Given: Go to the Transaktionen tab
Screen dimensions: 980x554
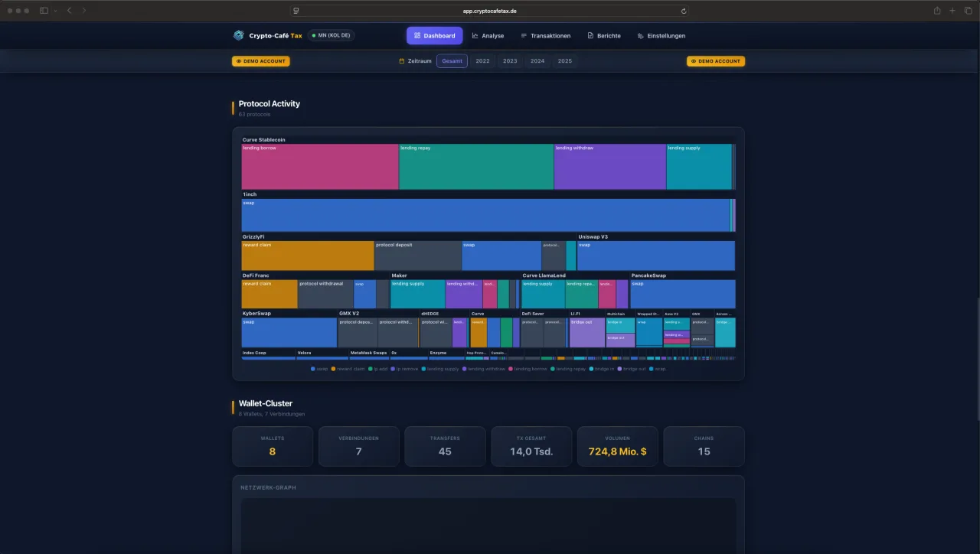Looking at the screenshot, I should [x=545, y=35].
